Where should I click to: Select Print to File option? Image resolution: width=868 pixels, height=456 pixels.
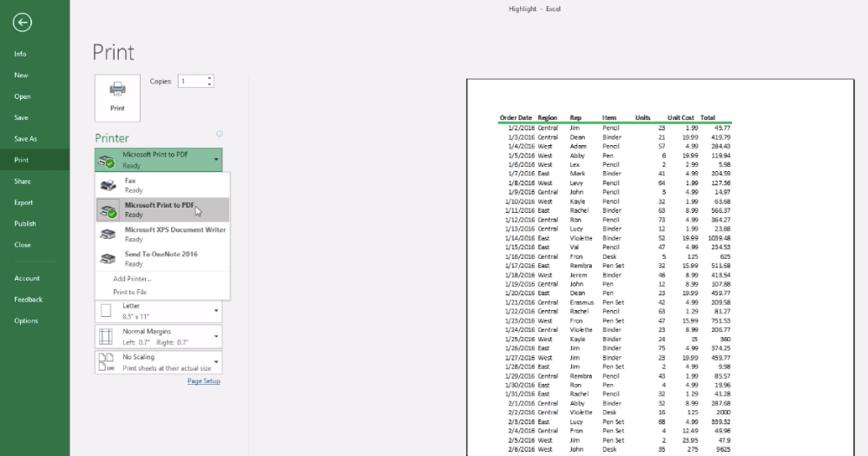point(130,292)
